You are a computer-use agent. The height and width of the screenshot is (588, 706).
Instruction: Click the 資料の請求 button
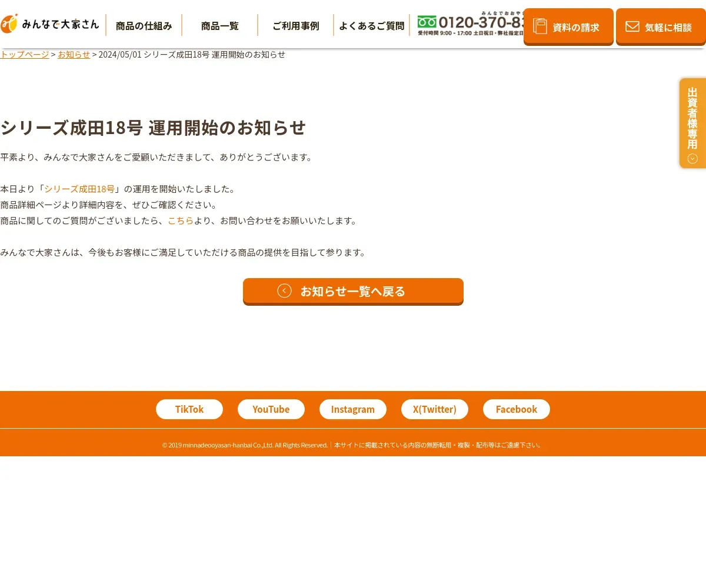click(x=568, y=27)
